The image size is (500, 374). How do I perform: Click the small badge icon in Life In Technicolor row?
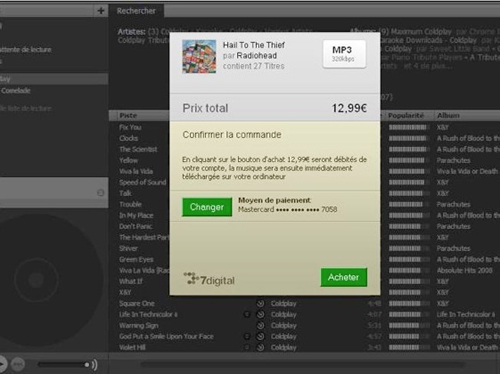[247, 314]
